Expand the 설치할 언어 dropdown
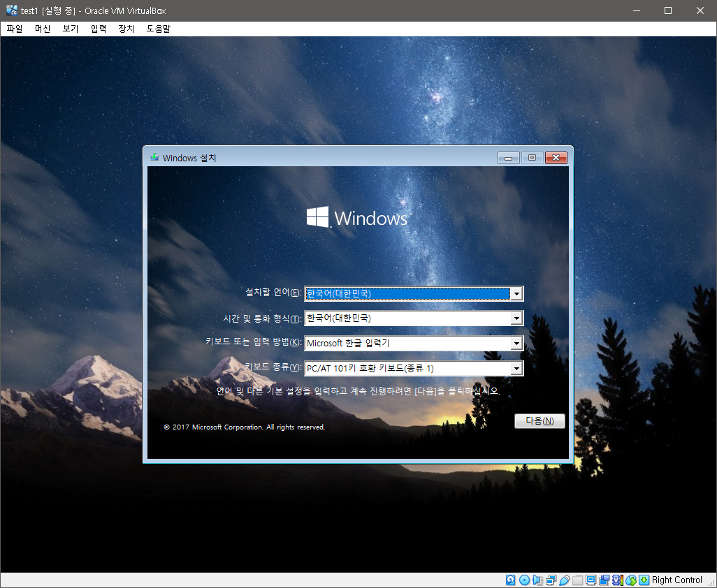This screenshot has width=717, height=588. (x=516, y=293)
